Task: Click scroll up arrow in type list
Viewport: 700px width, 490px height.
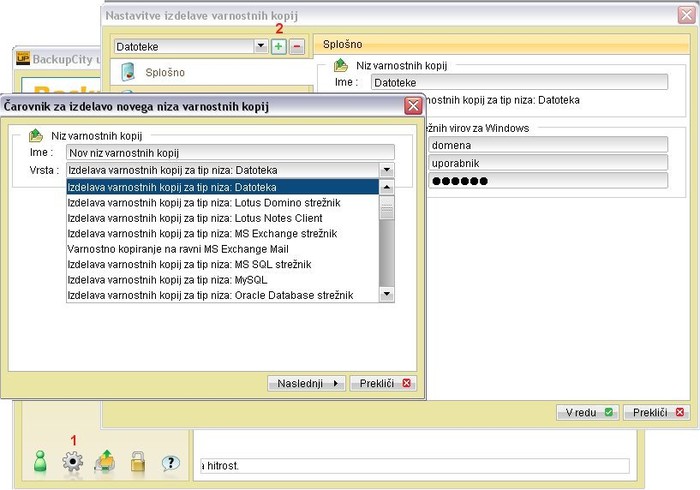Action: click(387, 187)
